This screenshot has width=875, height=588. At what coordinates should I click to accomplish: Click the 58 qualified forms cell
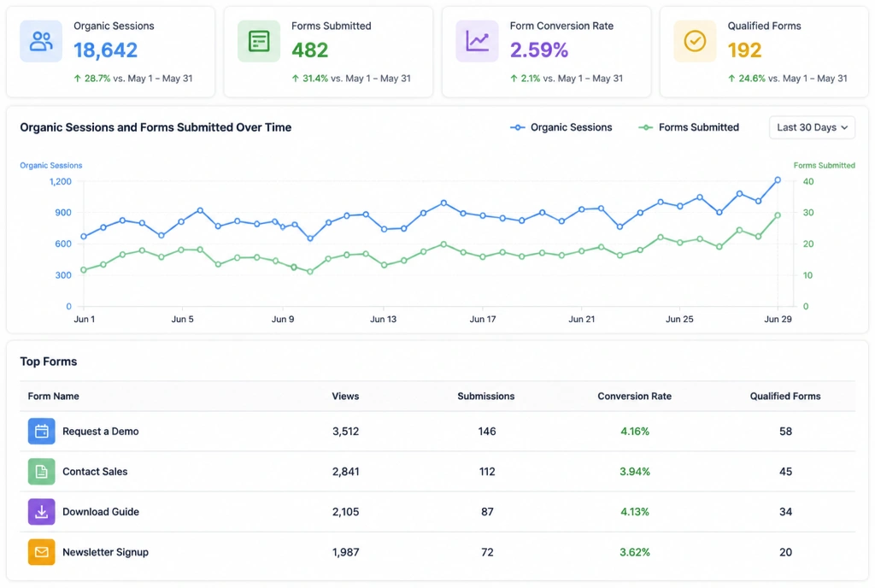[x=786, y=432]
